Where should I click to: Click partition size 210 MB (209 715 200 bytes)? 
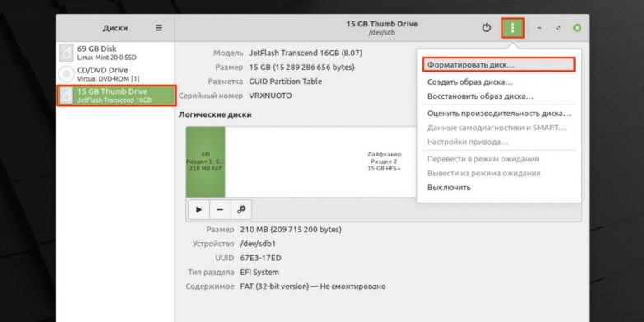291,230
